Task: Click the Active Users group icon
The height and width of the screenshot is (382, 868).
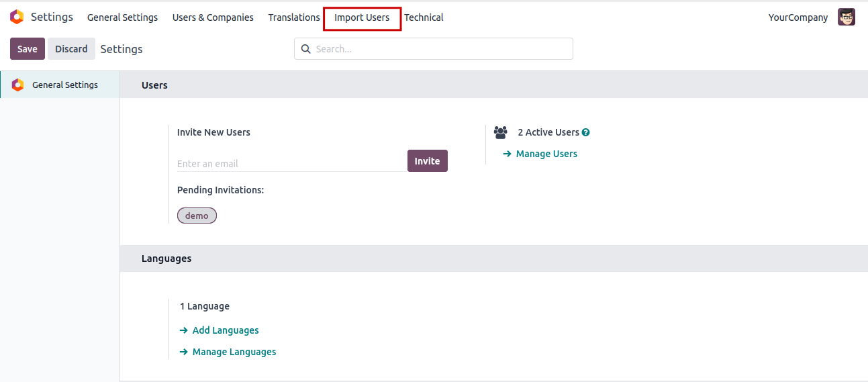Action: 501,133
